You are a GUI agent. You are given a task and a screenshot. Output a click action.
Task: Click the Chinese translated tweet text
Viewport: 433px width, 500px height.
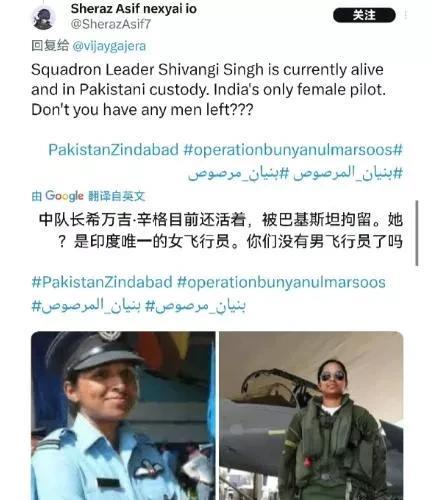click(221, 231)
